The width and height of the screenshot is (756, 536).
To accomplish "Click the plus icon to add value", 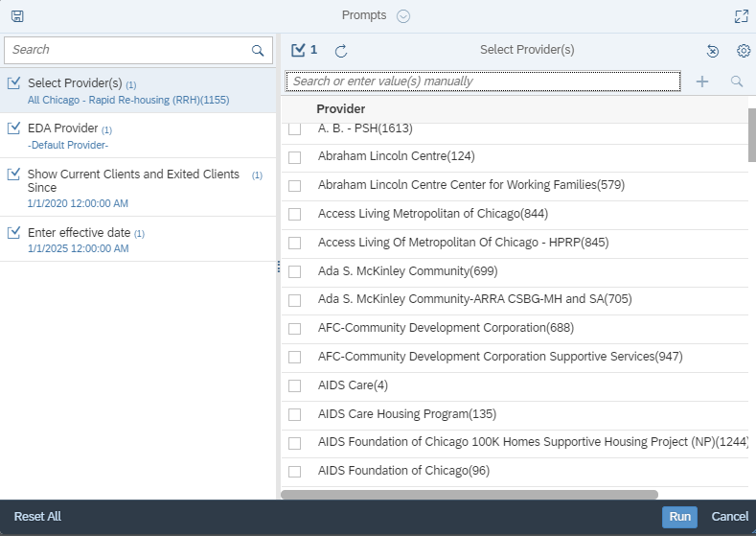I will click(702, 82).
